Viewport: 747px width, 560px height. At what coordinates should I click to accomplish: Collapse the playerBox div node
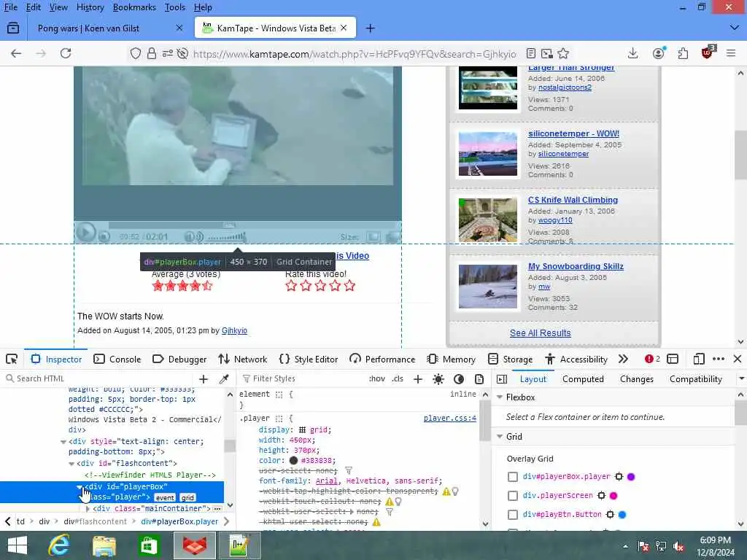80,486
